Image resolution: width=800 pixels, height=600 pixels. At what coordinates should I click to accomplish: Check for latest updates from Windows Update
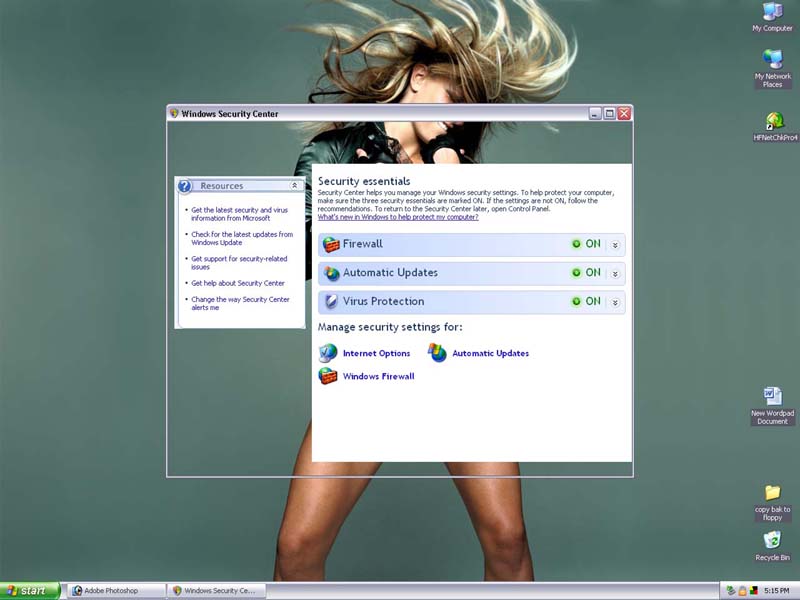(242, 238)
